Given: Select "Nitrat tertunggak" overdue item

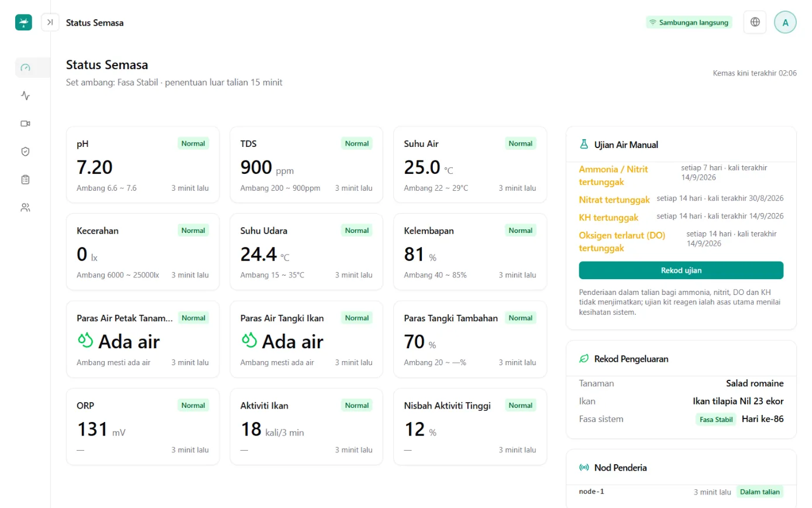Looking at the screenshot, I should coord(614,200).
